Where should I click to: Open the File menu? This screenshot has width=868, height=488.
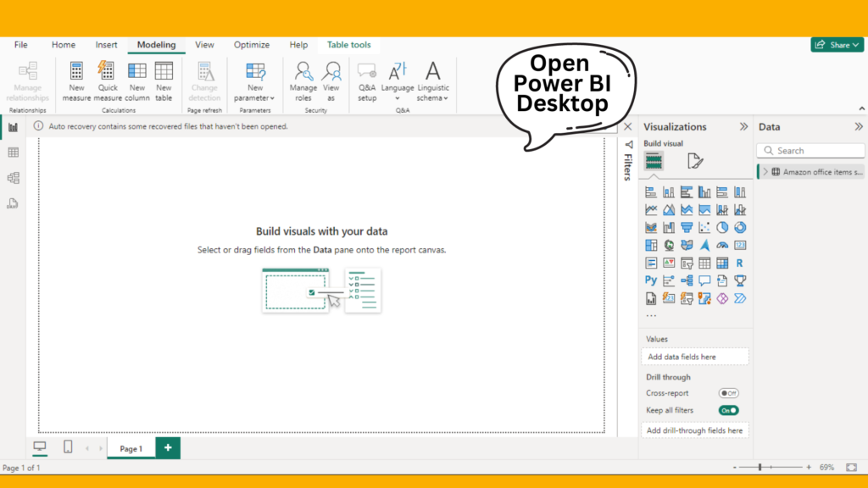[21, 45]
